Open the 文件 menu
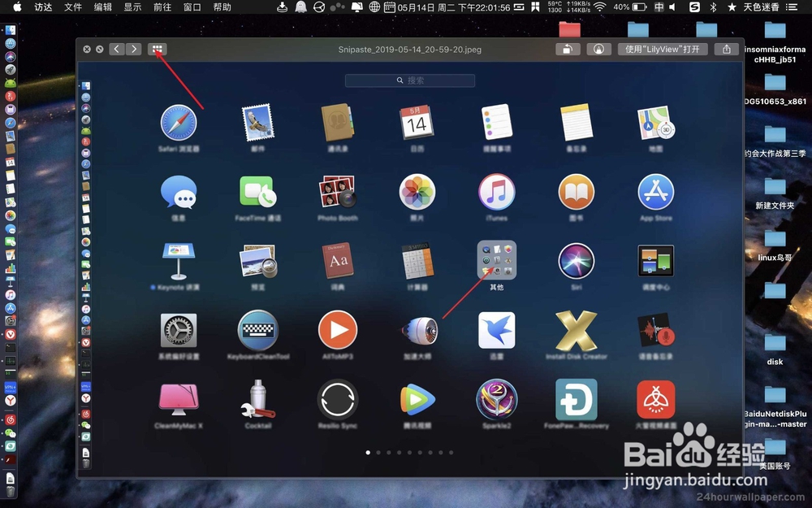This screenshot has width=812, height=508. pyautogui.click(x=72, y=7)
